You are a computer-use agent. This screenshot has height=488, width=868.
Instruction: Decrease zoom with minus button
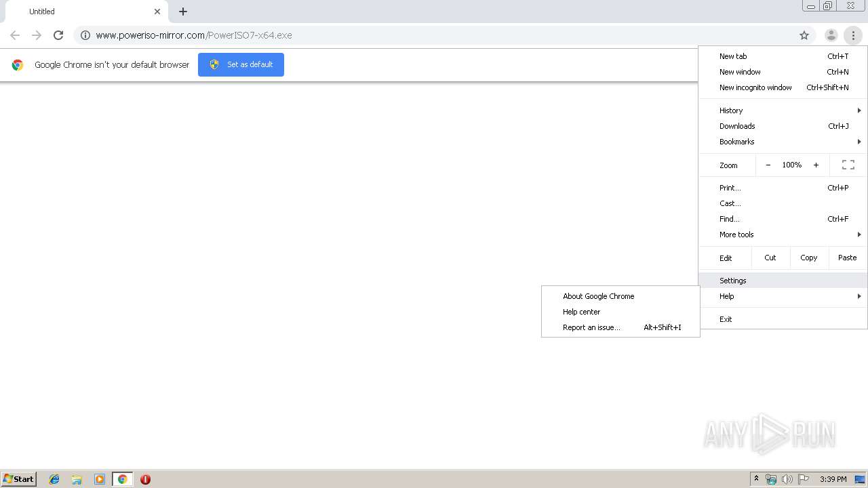click(768, 165)
